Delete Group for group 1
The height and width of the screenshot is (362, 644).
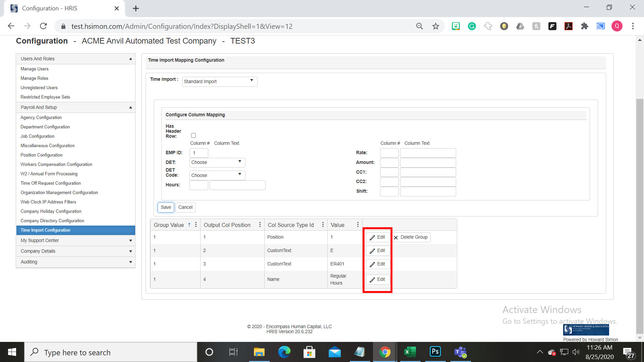click(x=411, y=237)
